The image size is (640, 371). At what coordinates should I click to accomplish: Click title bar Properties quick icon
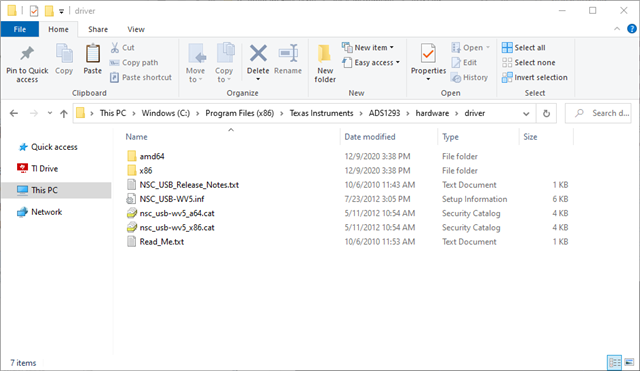(x=34, y=11)
